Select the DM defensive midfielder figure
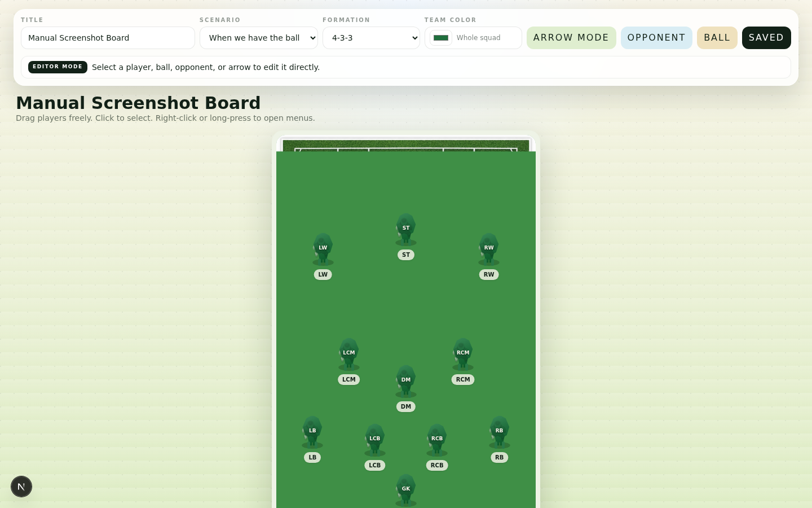812x508 pixels. (406, 381)
